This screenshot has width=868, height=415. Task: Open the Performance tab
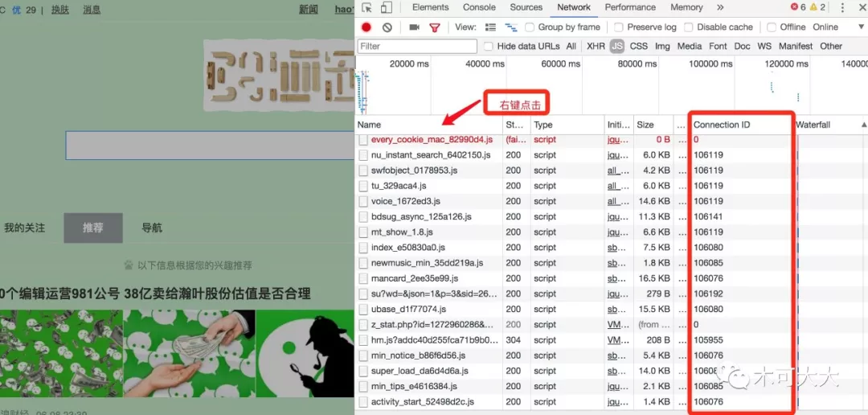tap(630, 7)
